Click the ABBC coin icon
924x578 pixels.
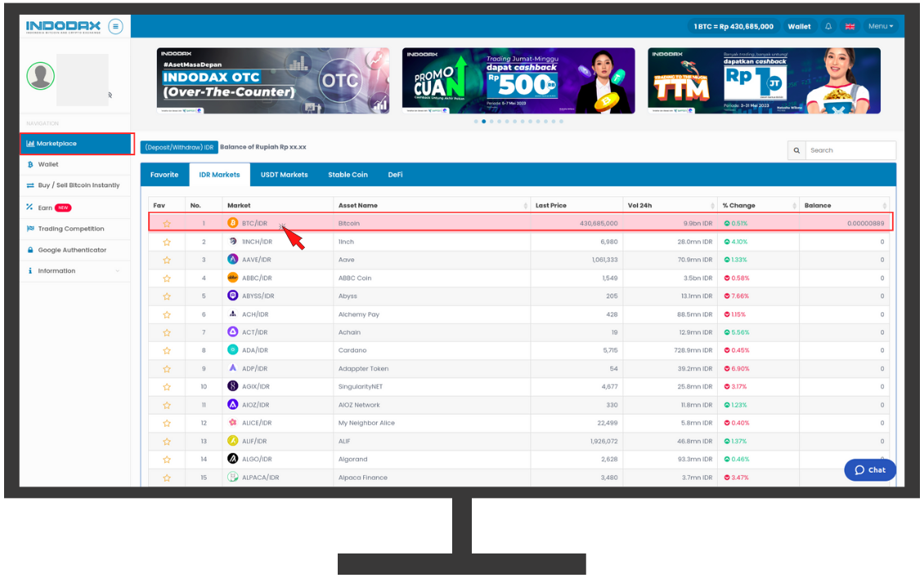(x=233, y=277)
